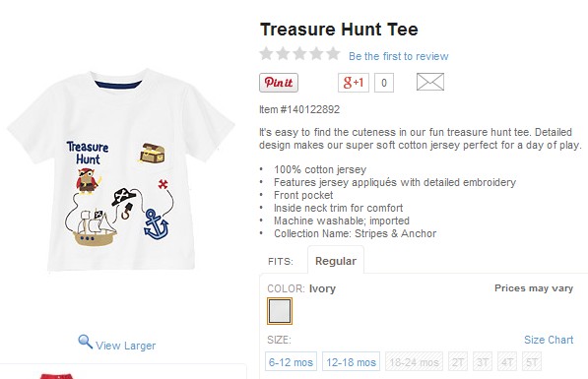The image size is (588, 379).
Task: Click the third rating star
Action: point(299,53)
